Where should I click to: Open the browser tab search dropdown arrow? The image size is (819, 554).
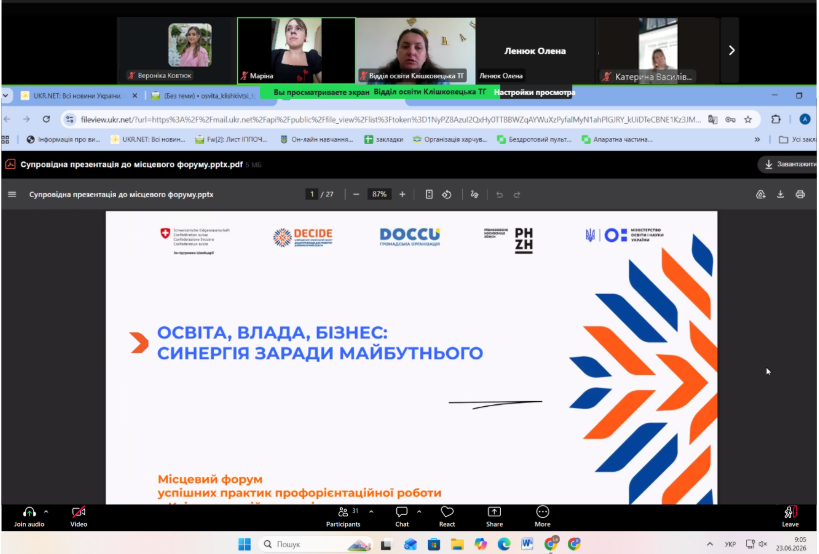[6, 96]
